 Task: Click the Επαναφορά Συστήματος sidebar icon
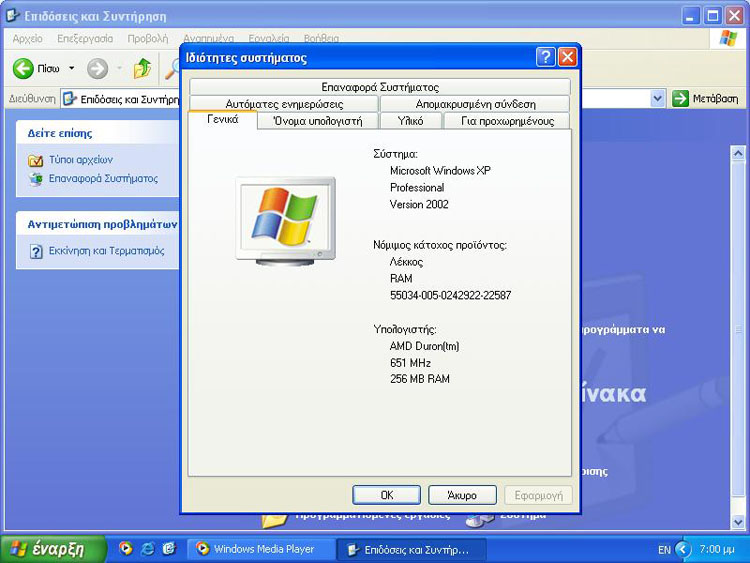pos(35,179)
